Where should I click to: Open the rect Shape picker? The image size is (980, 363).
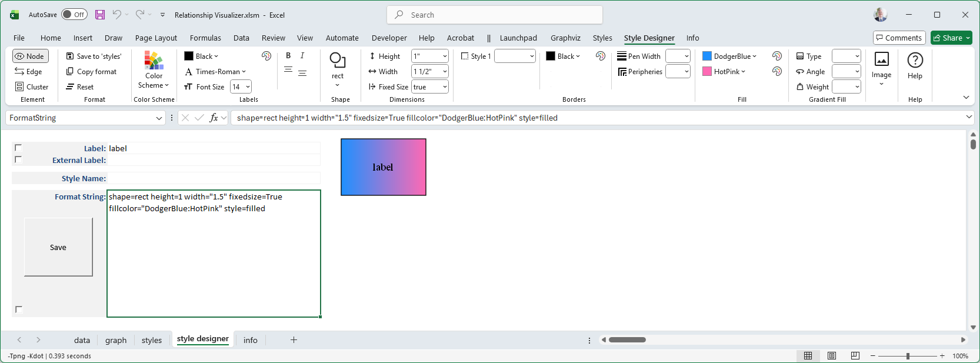338,68
